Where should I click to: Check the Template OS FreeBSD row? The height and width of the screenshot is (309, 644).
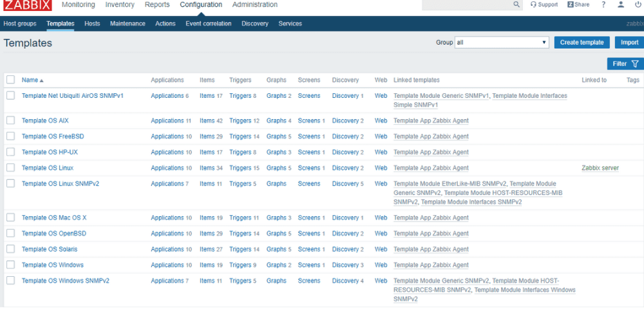click(x=11, y=136)
